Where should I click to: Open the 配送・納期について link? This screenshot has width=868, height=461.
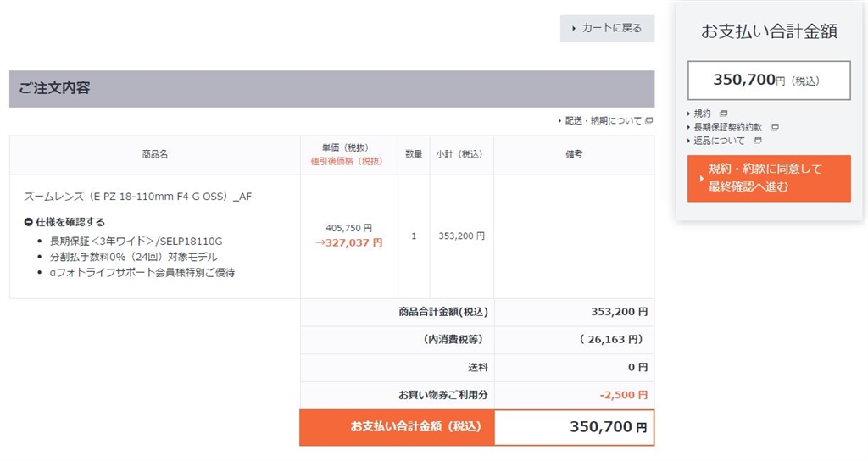(604, 121)
